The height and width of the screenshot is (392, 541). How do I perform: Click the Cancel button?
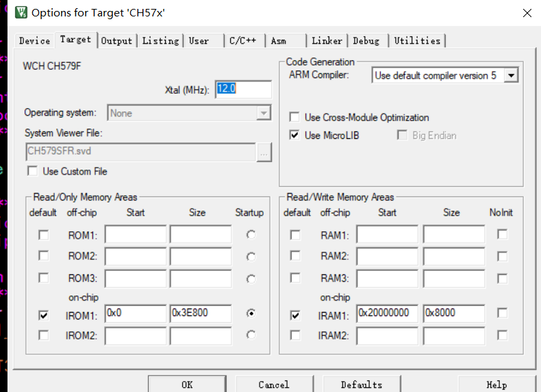(274, 384)
